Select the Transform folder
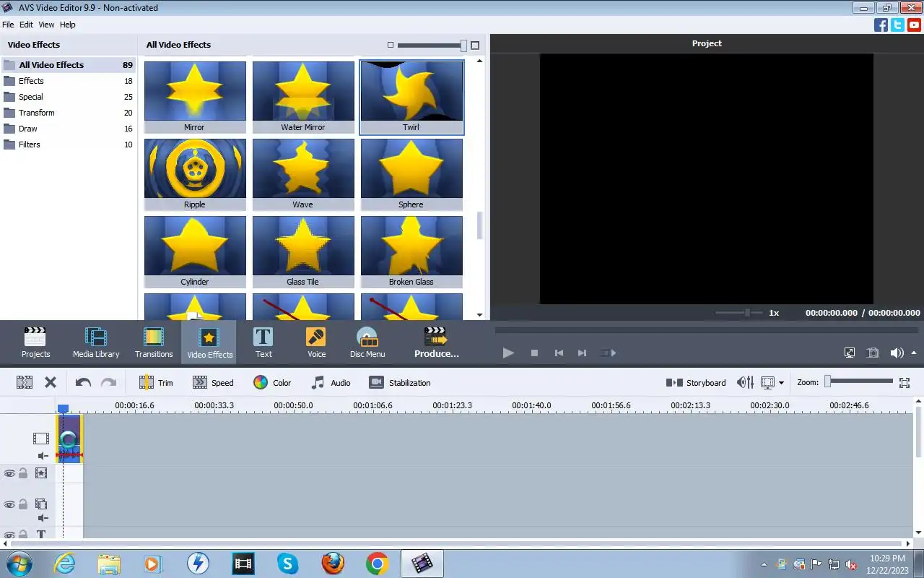Viewport: 924px width, 578px height. tap(69, 113)
